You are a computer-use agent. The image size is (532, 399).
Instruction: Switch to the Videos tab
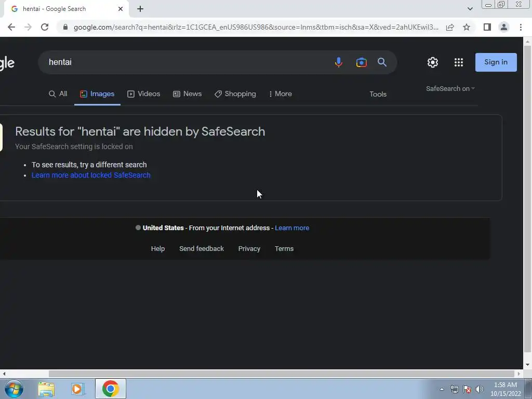pyautogui.click(x=143, y=94)
